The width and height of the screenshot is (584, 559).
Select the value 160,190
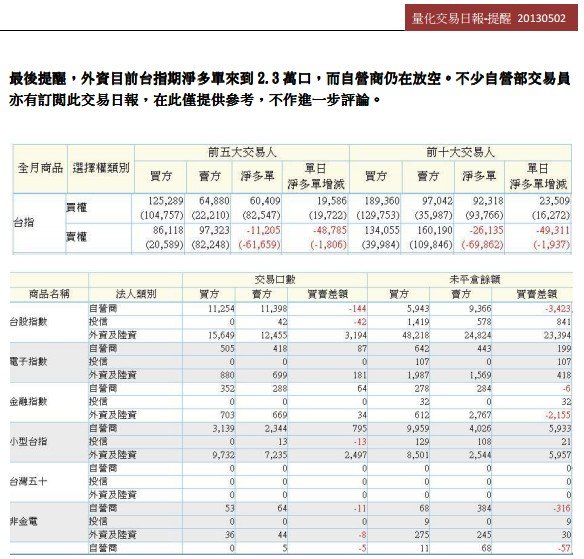pyautogui.click(x=435, y=231)
